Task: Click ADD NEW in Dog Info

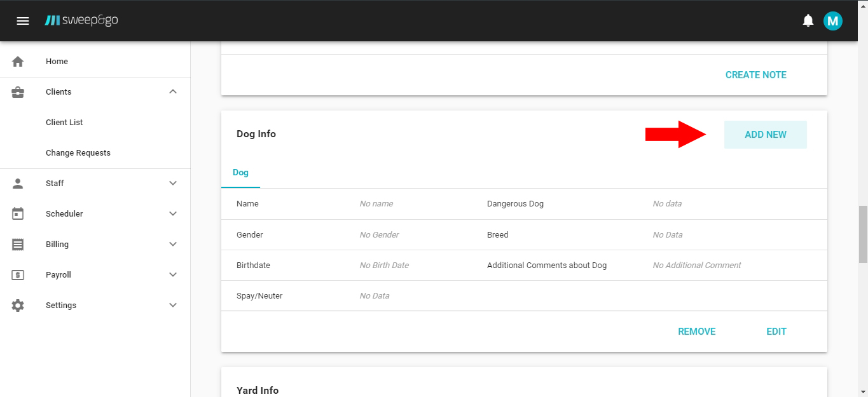Action: pyautogui.click(x=765, y=134)
